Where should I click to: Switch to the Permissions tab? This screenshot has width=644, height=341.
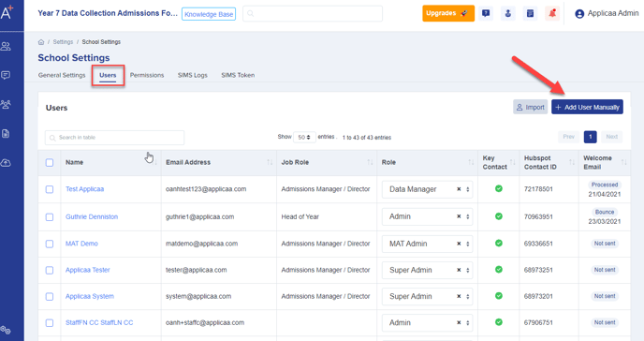coord(147,75)
